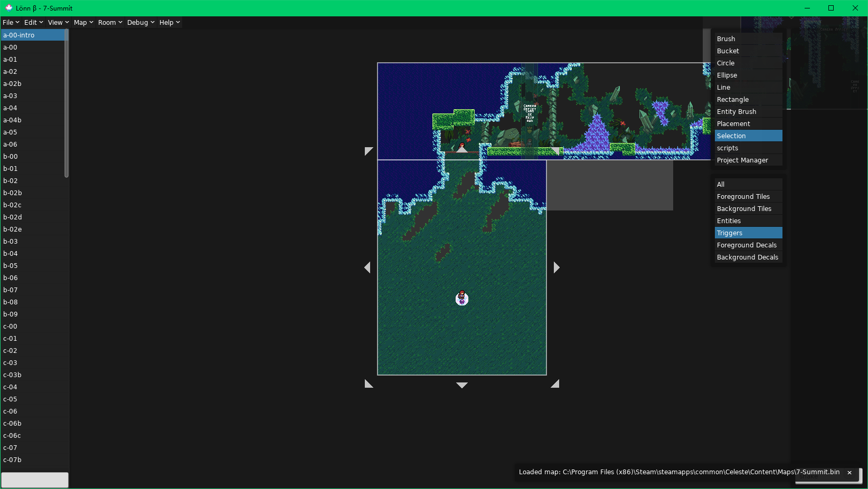
Task: Select room c-03b in list
Action: [x=32, y=375]
